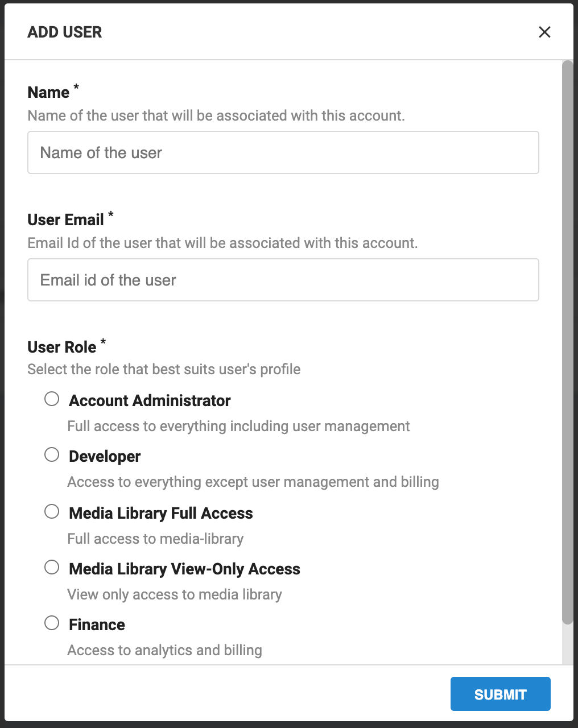The image size is (578, 728).
Task: Close the ADD USER dialog
Action: [x=544, y=32]
